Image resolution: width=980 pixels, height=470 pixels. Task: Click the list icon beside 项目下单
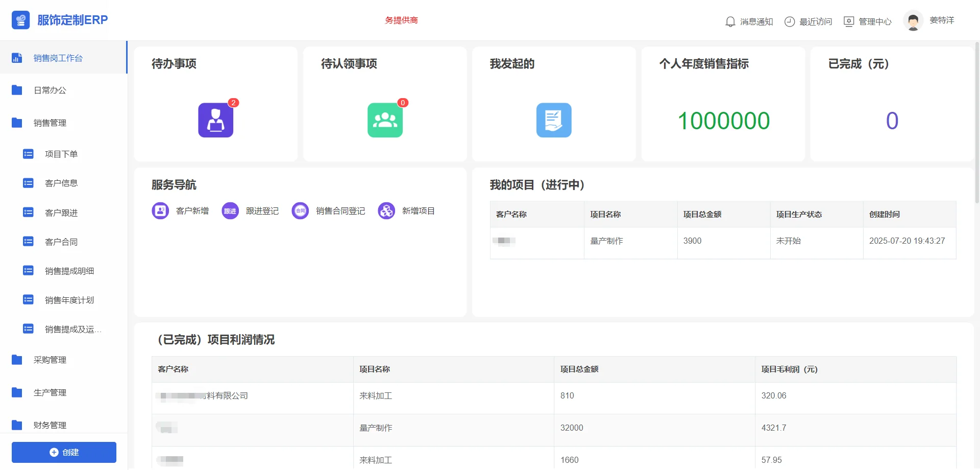coord(29,154)
